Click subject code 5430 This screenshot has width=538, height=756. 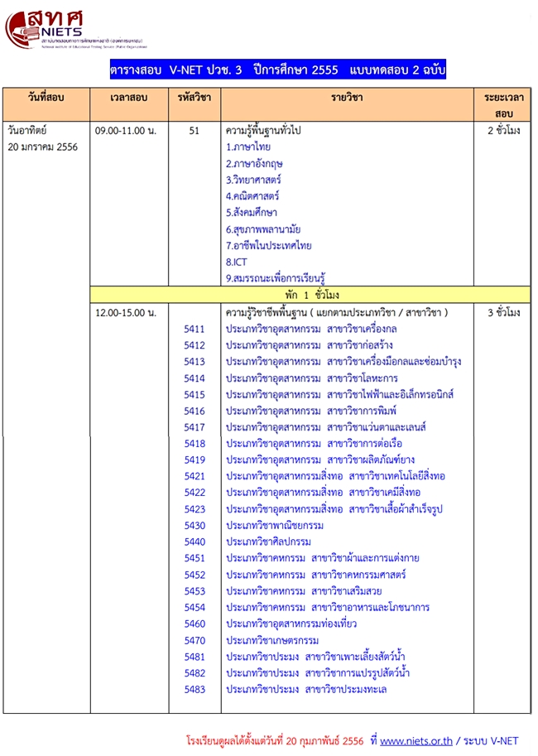coord(195,525)
